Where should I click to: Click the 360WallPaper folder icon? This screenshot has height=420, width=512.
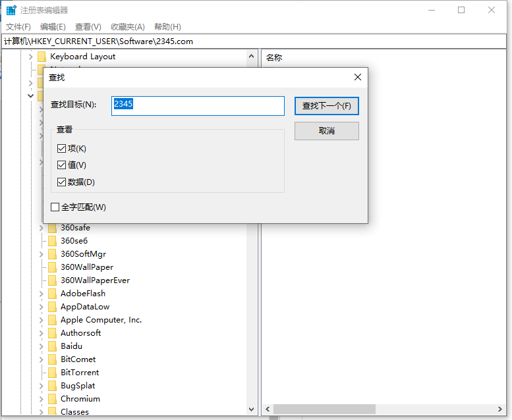coord(52,267)
